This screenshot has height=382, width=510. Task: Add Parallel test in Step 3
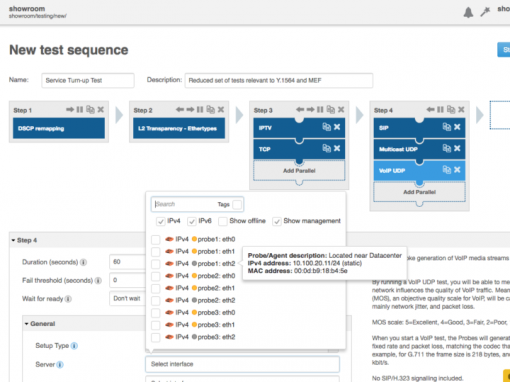299,171
